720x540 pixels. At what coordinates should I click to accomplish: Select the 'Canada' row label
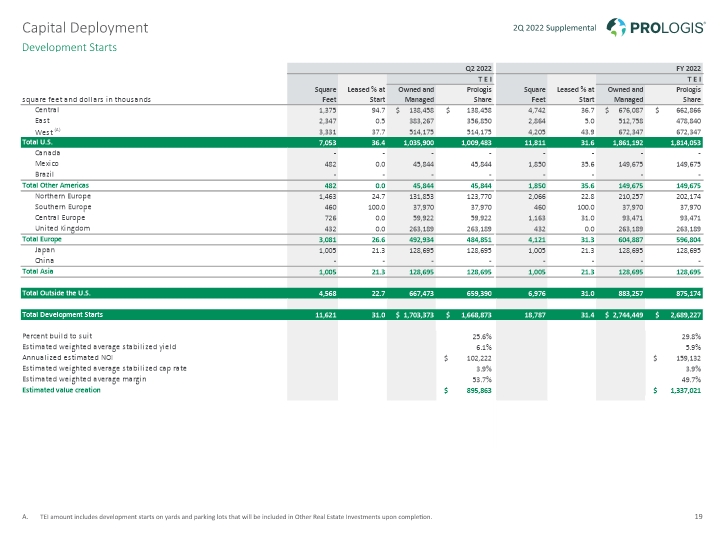47,153
